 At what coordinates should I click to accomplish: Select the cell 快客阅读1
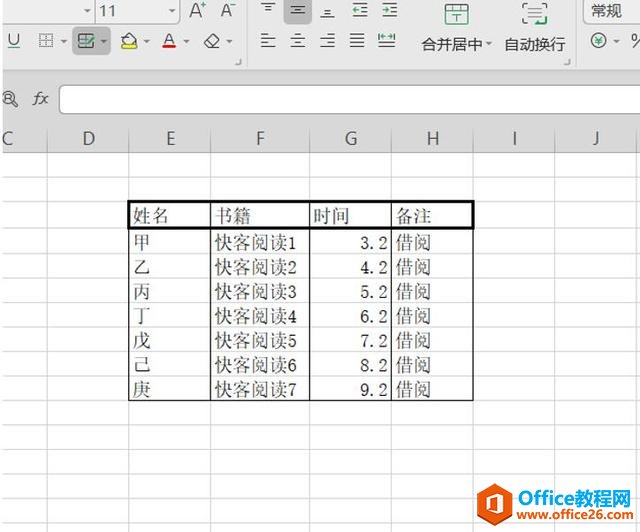[x=260, y=242]
